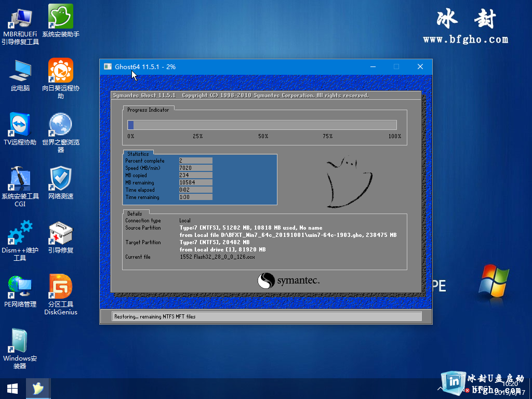Click the 100% progress scale label

(x=395, y=137)
